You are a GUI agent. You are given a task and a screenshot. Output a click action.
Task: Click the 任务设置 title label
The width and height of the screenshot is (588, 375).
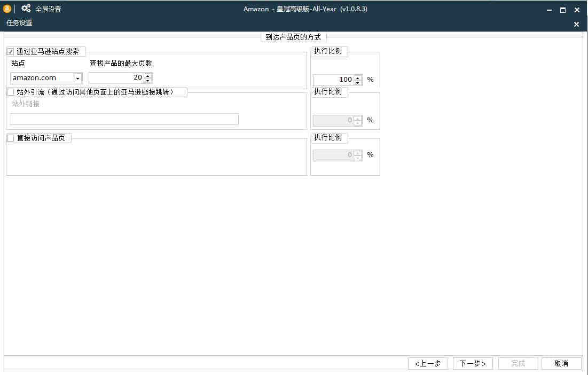click(x=20, y=23)
